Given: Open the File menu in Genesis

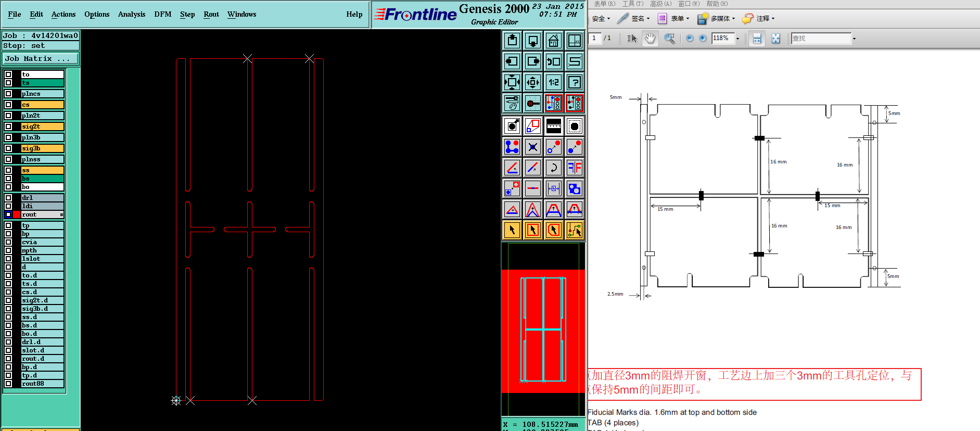Looking at the screenshot, I should coord(15,15).
